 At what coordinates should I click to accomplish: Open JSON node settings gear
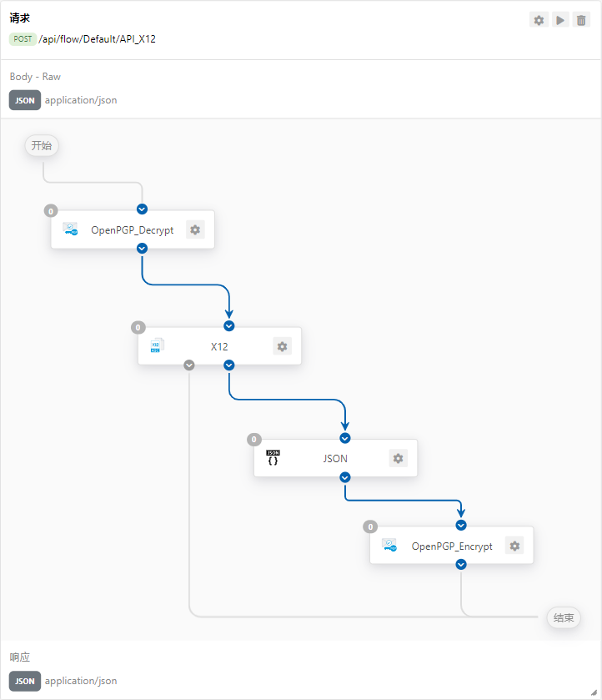pos(398,458)
